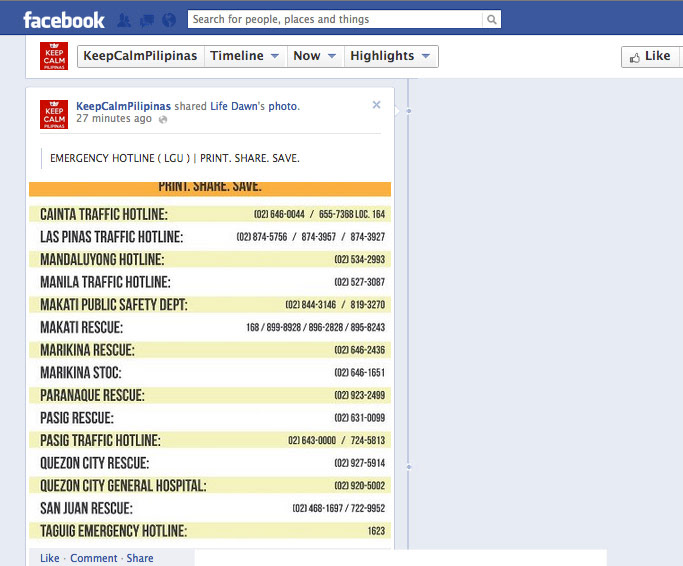Share the hotline post

click(x=140, y=558)
